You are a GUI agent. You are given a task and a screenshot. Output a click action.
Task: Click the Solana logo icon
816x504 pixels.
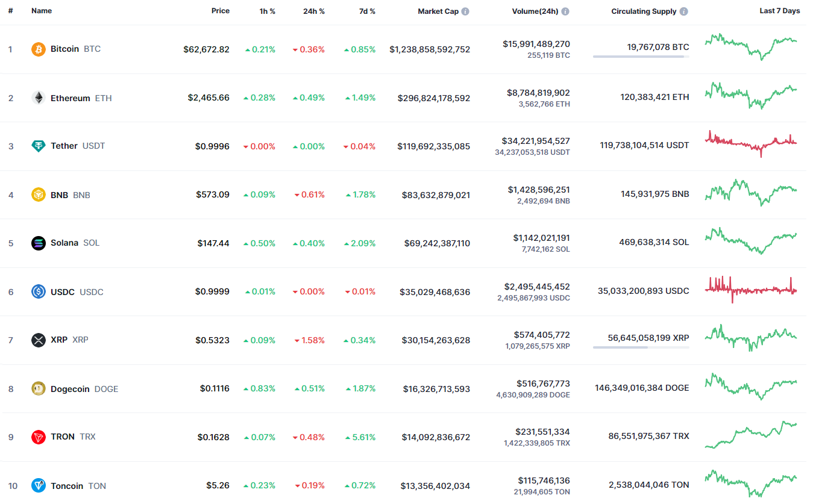(x=39, y=243)
